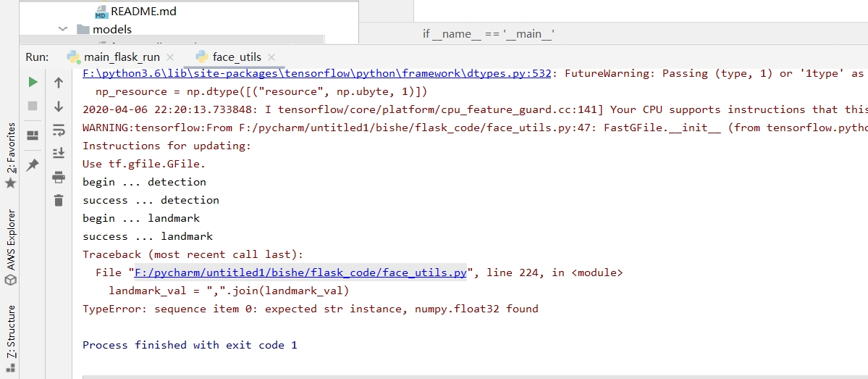Click the cpu_feature_guard.cc log line
The width and height of the screenshot is (868, 379).
pos(475,109)
